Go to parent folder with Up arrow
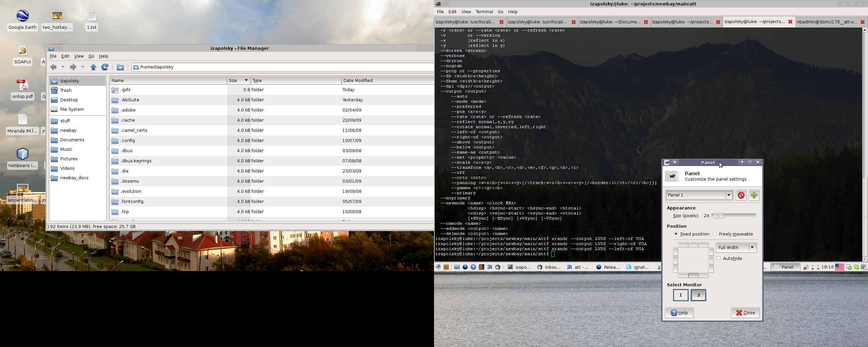The height and width of the screenshot is (347, 868). [93, 67]
